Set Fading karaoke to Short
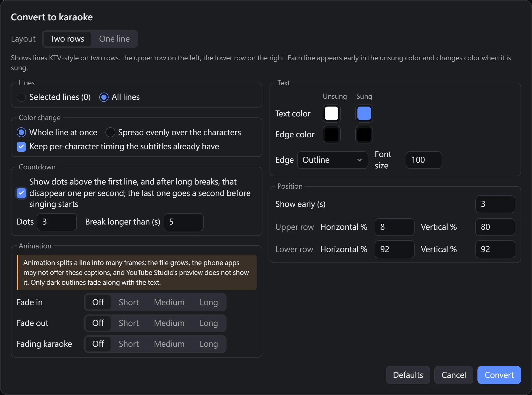Image resolution: width=532 pixels, height=395 pixels. (129, 344)
